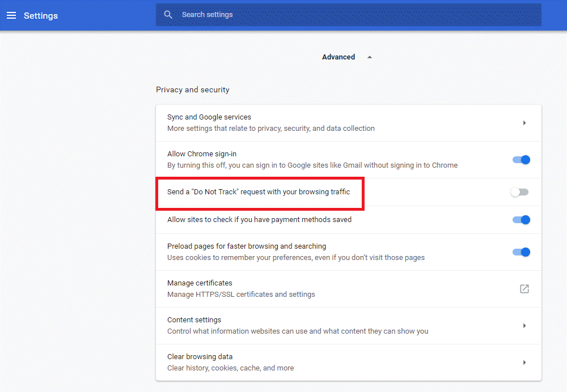Click Preload pages for faster browsing label
This screenshot has height=392, width=567.
tap(247, 246)
